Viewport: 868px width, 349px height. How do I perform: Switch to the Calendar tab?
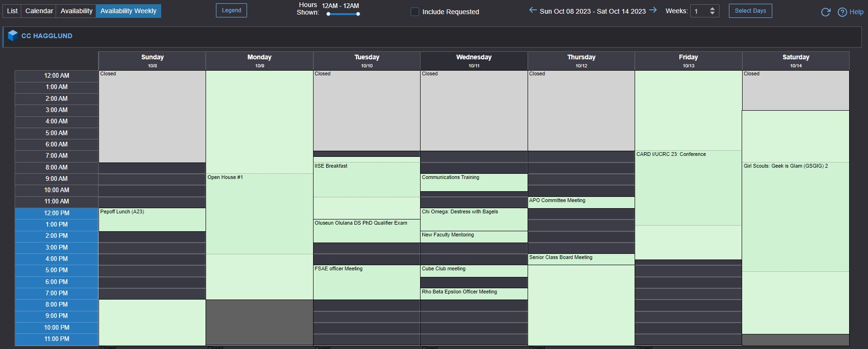point(39,11)
